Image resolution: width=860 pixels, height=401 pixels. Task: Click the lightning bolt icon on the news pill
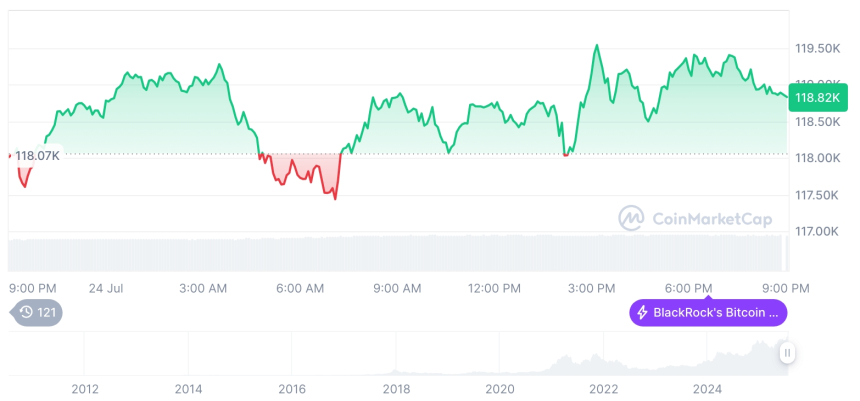tap(641, 313)
